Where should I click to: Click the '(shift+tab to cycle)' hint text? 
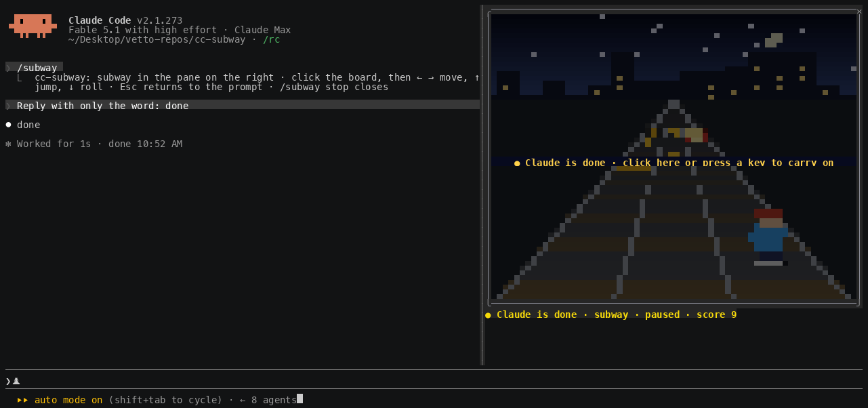click(165, 400)
